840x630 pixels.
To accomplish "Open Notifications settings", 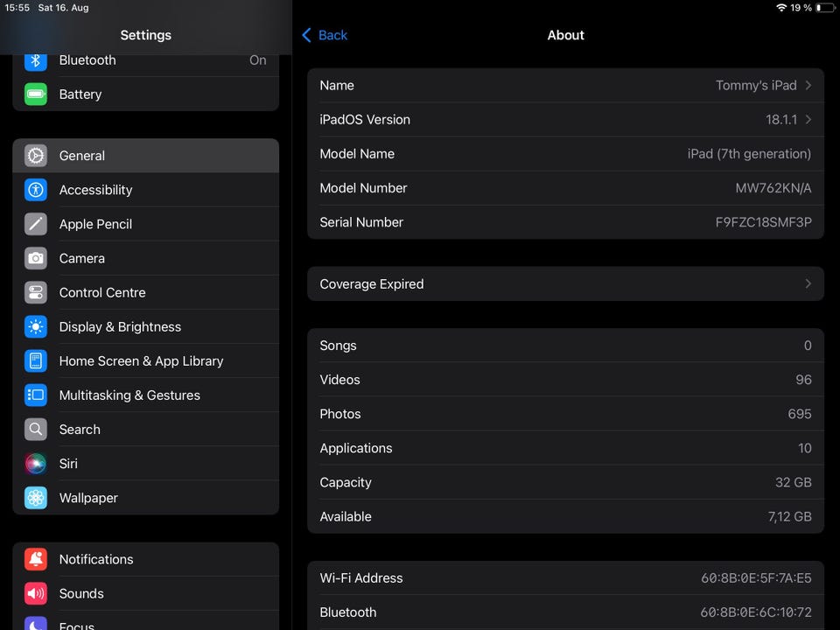I will [146, 559].
